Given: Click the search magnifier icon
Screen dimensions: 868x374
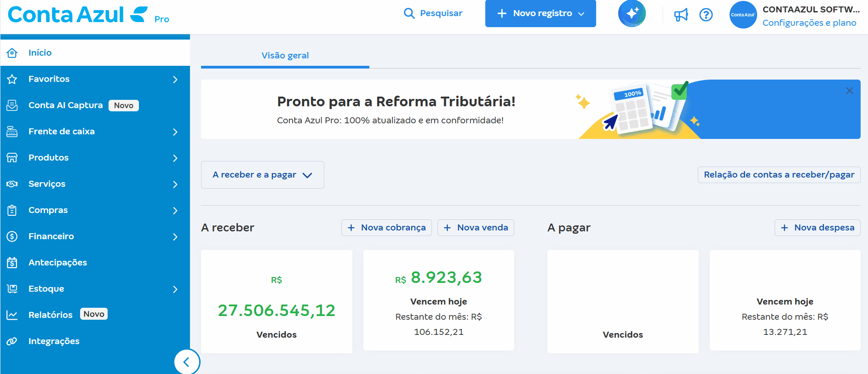Looking at the screenshot, I should 409,13.
